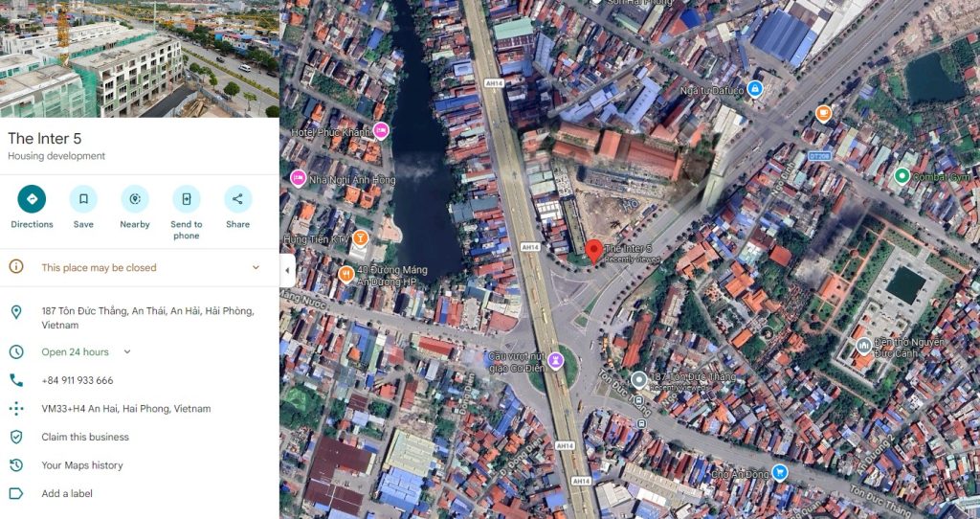Click the label tag icon

(x=16, y=493)
